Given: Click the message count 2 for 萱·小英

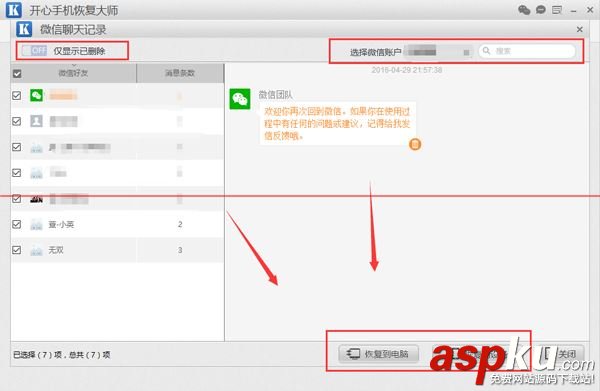Looking at the screenshot, I should pos(180,224).
